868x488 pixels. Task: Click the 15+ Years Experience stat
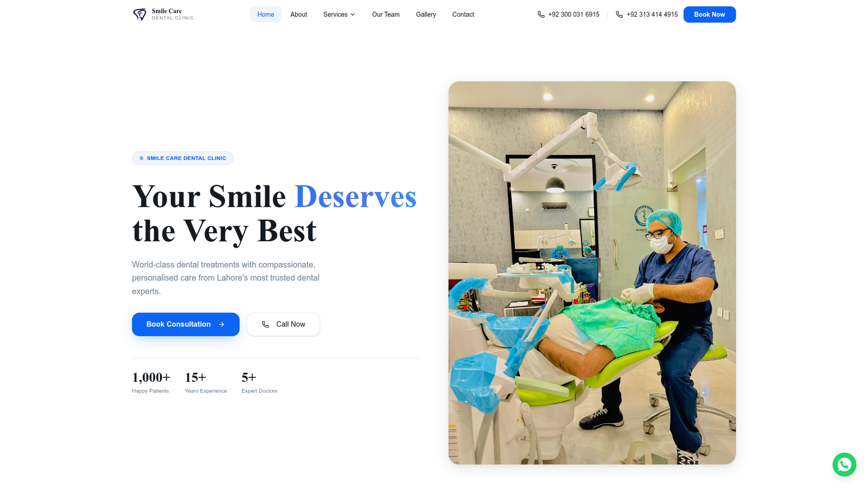coord(206,382)
